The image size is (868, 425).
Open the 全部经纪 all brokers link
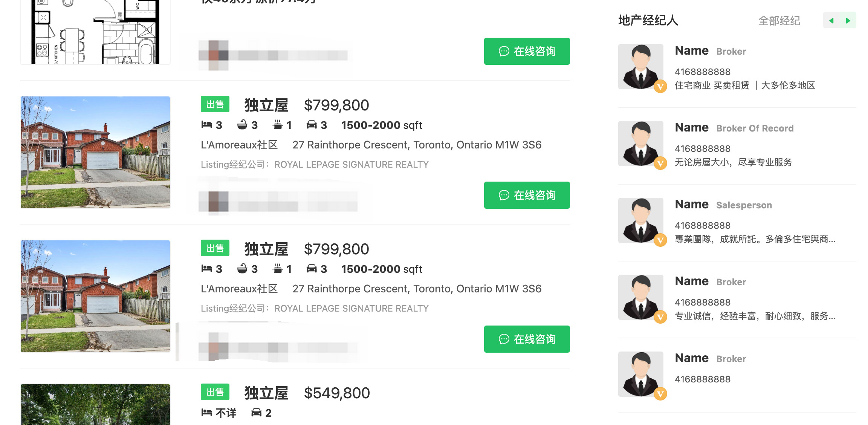click(779, 21)
